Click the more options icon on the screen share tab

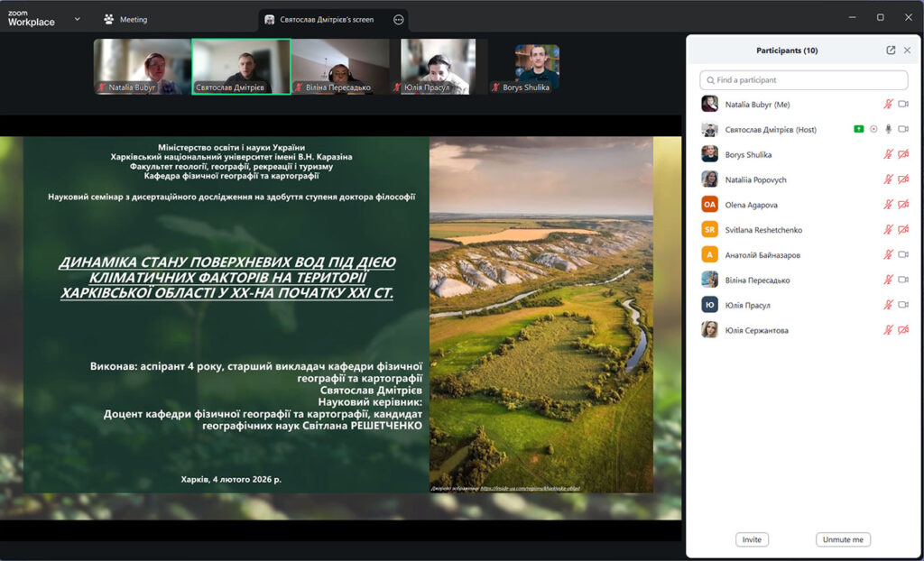point(399,19)
